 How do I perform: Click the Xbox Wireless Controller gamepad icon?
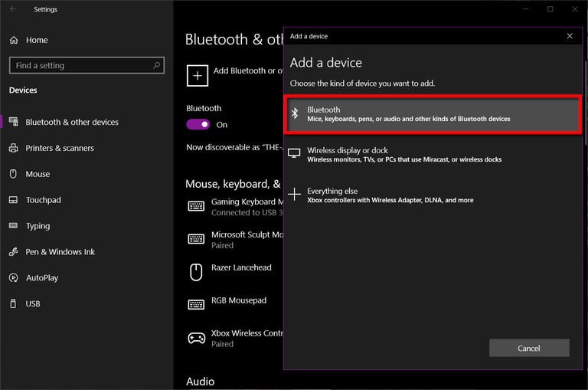(x=197, y=338)
